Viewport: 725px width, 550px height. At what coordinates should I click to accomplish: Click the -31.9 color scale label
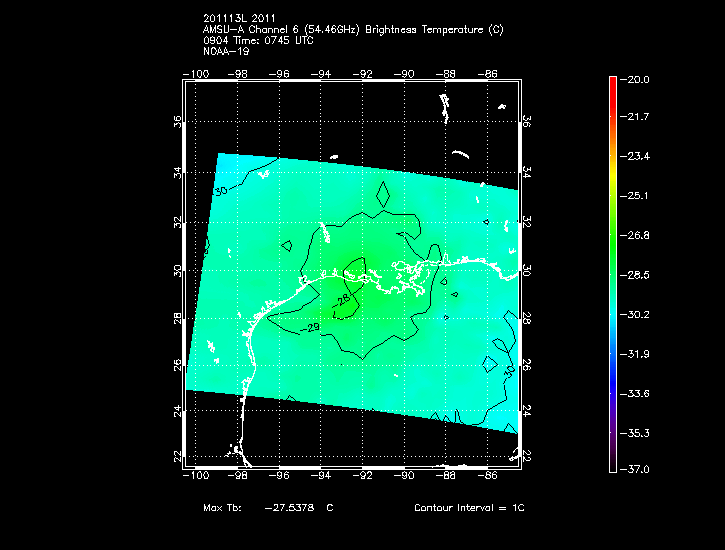coord(637,353)
